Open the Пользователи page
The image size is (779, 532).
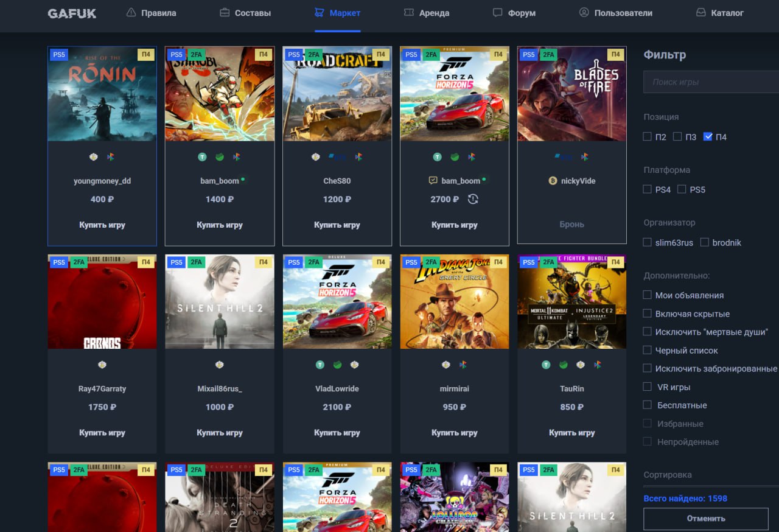616,13
